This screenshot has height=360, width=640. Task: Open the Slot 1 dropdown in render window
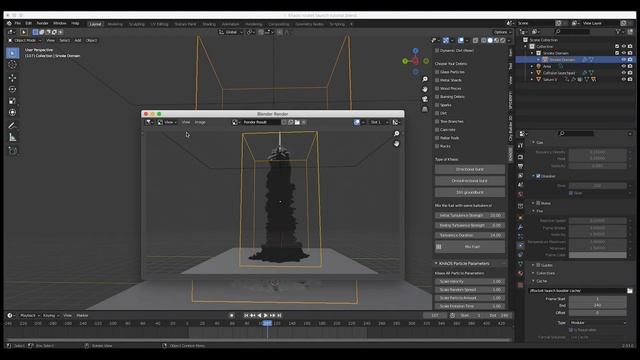click(x=378, y=122)
